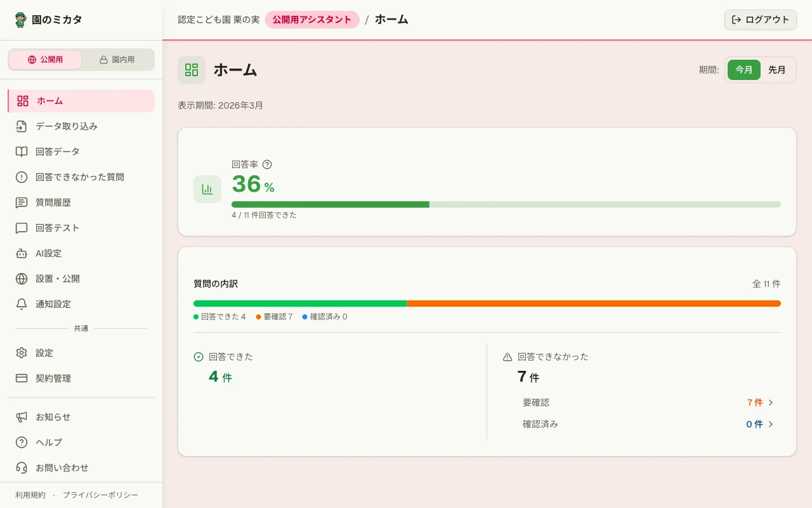Click the データ取り込み import icon

[22, 126]
